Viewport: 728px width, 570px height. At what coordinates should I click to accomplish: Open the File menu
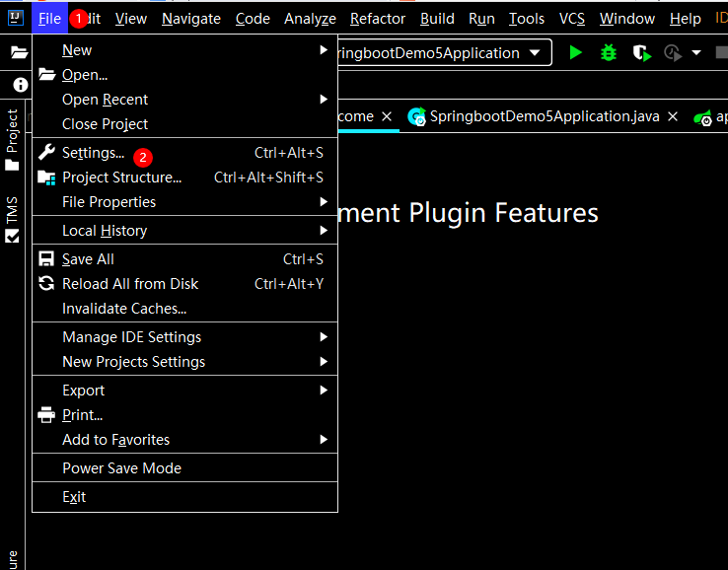point(49,18)
